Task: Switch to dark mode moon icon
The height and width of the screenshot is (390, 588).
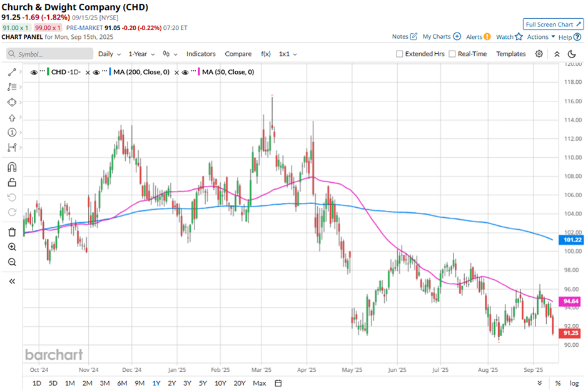Action: pyautogui.click(x=572, y=54)
